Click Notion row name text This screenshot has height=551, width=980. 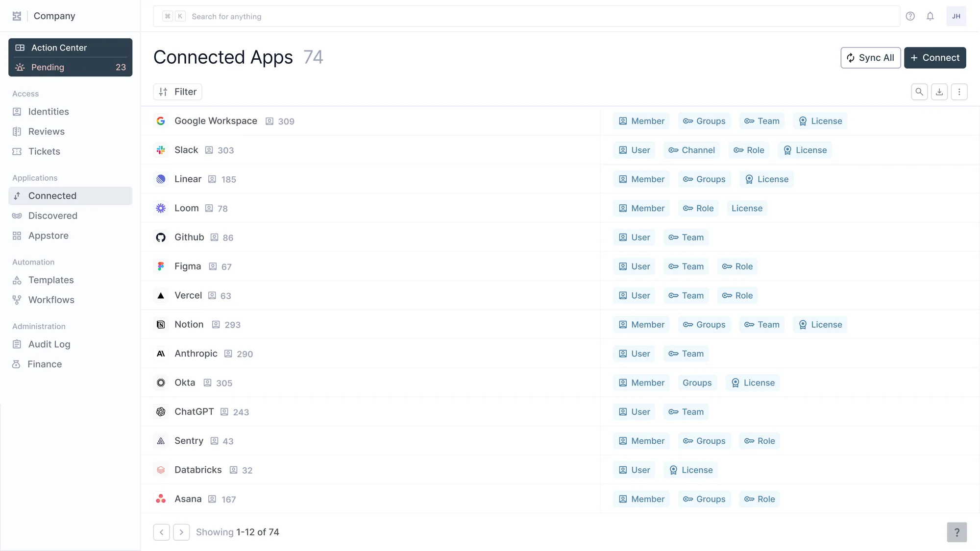click(x=189, y=324)
